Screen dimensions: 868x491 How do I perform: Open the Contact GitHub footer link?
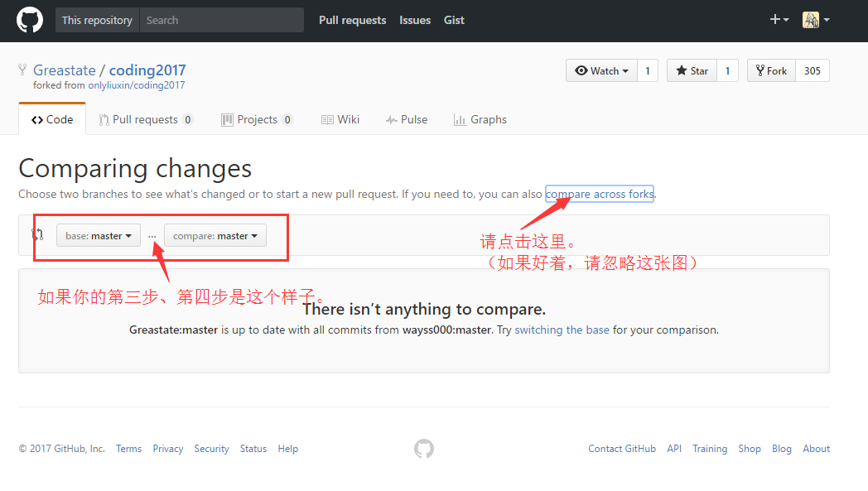[x=622, y=449]
